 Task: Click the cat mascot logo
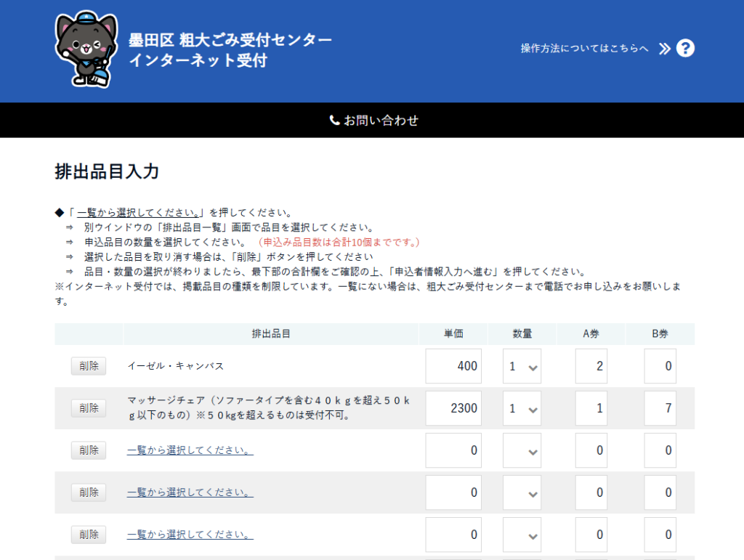pos(86,50)
